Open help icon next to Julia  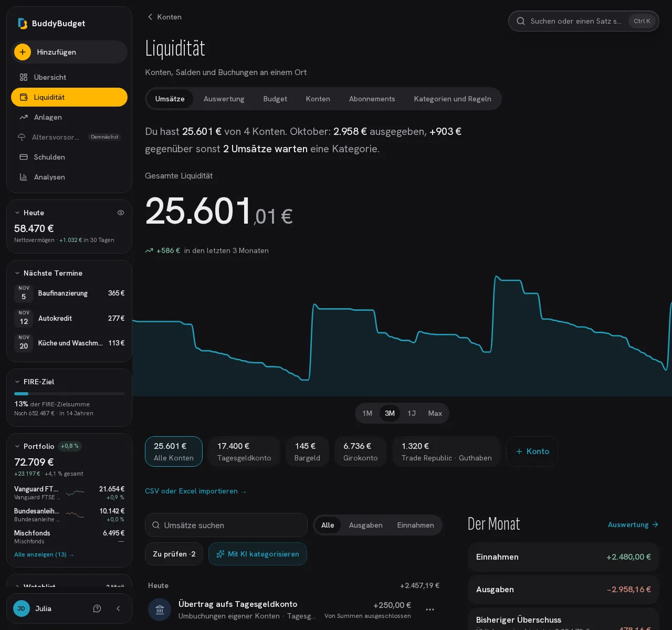[97, 608]
